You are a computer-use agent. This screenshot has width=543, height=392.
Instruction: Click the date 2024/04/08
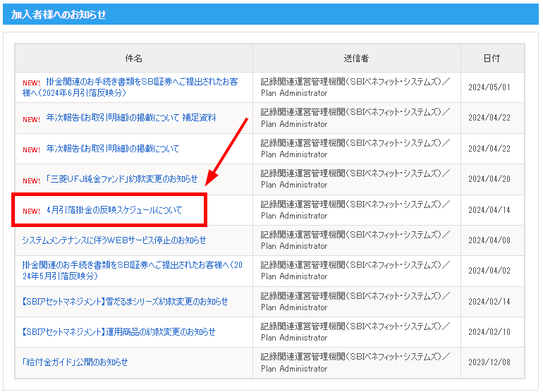(489, 240)
